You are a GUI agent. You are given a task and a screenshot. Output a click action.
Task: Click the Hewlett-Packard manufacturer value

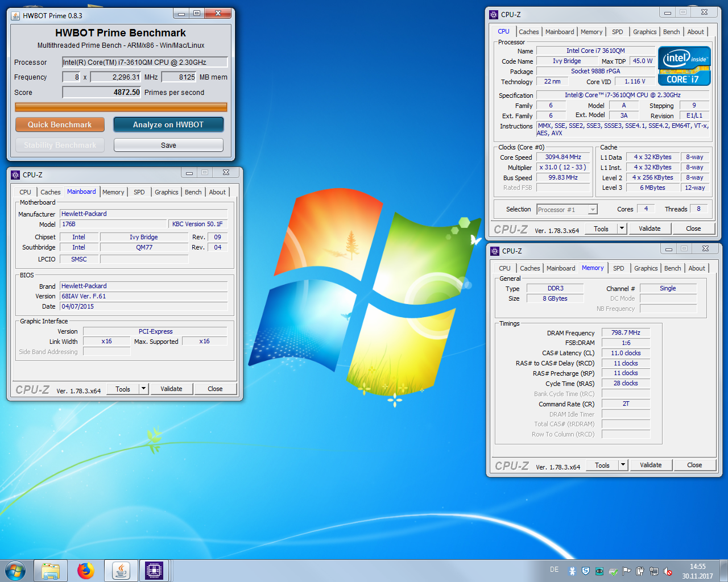(144, 214)
